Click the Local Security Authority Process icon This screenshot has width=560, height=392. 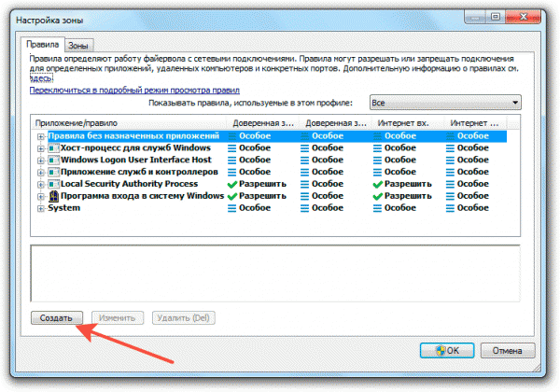point(53,184)
